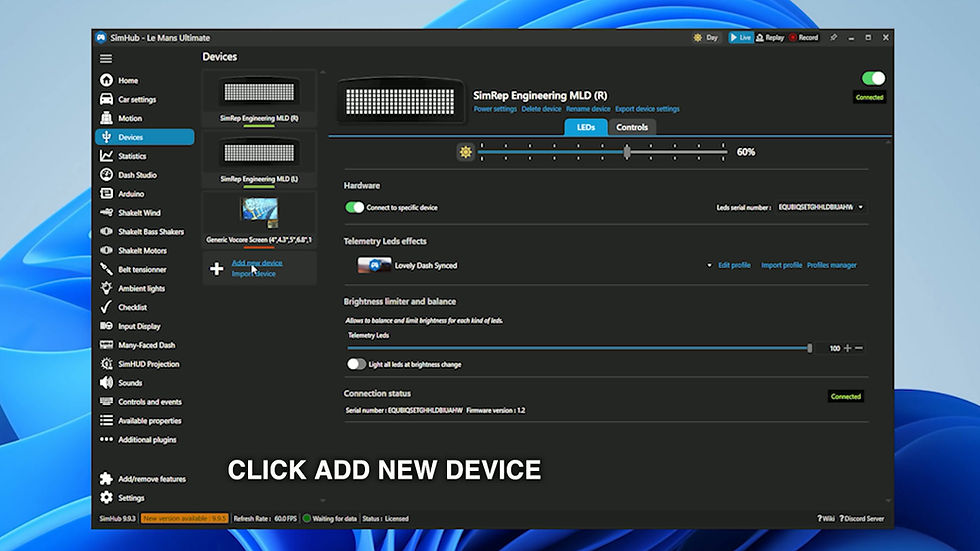Open the Settings gear icon
Image resolution: width=980 pixels, height=551 pixels.
(106, 497)
